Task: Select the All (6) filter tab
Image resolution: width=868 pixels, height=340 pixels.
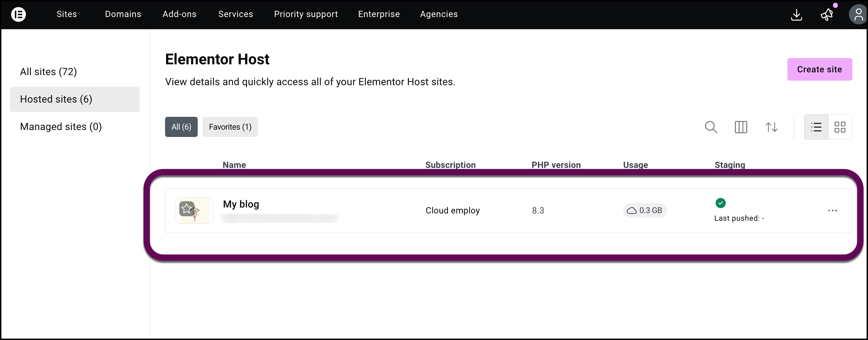Action: (181, 127)
